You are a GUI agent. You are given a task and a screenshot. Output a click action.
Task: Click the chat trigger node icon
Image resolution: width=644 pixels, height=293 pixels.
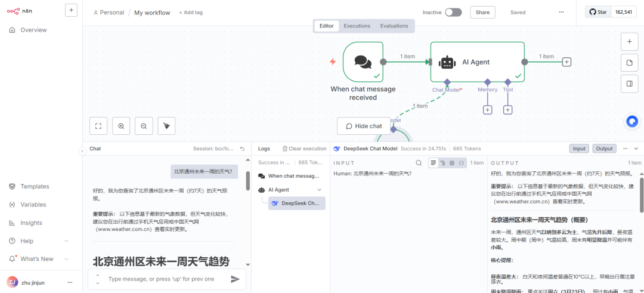(x=363, y=61)
